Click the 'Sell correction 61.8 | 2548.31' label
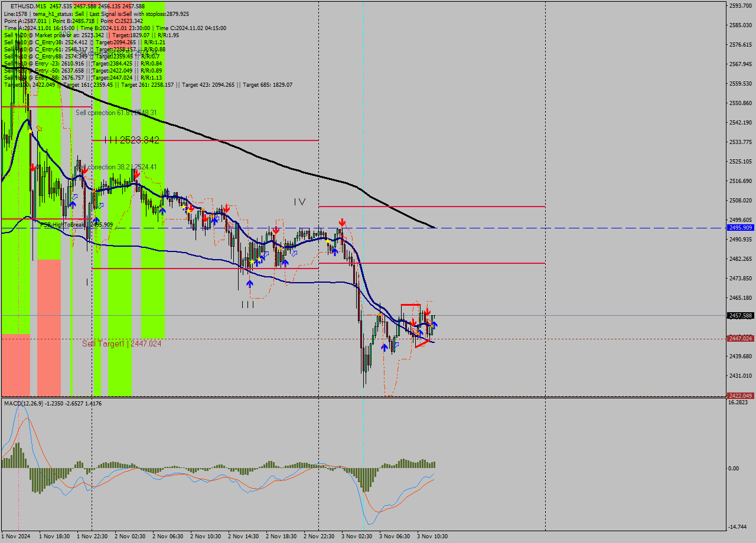This screenshot has height=543, width=756. [116, 113]
